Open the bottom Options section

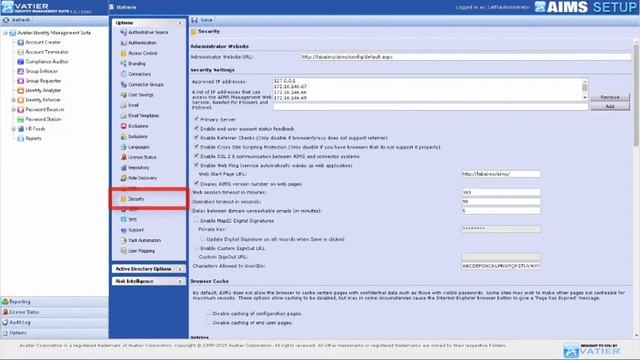coord(54,333)
